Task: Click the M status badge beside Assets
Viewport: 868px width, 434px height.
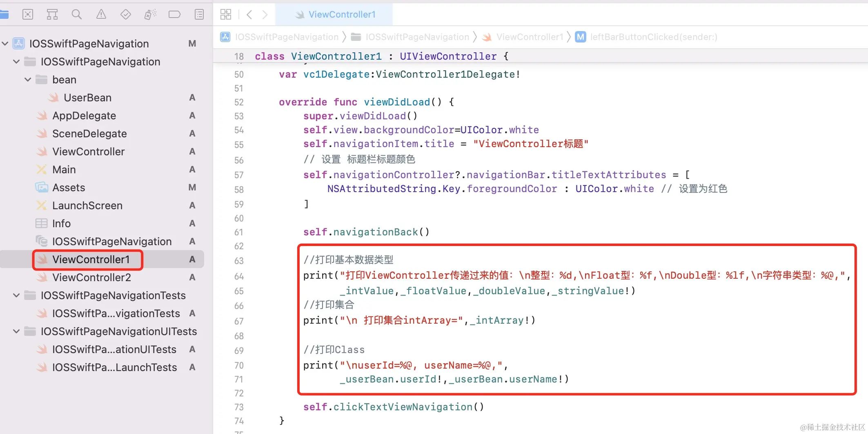Action: (x=192, y=188)
